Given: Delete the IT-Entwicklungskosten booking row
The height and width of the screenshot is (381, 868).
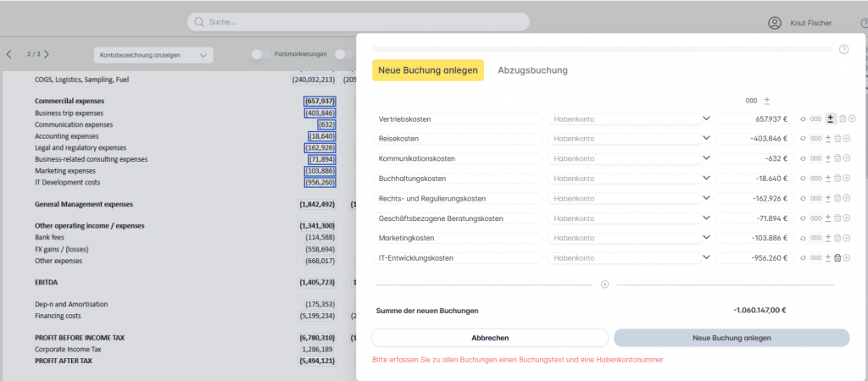Looking at the screenshot, I should tap(837, 258).
